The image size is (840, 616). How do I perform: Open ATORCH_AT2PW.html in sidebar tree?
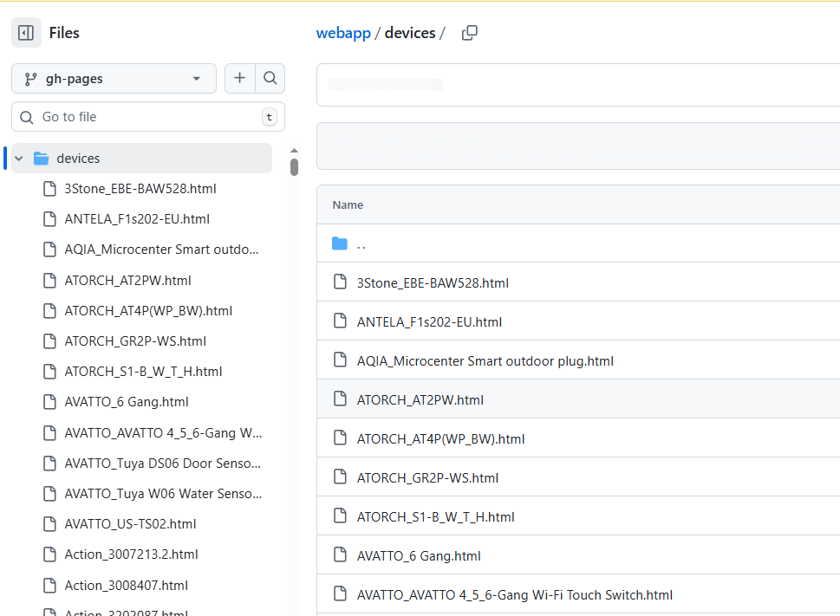click(x=127, y=281)
